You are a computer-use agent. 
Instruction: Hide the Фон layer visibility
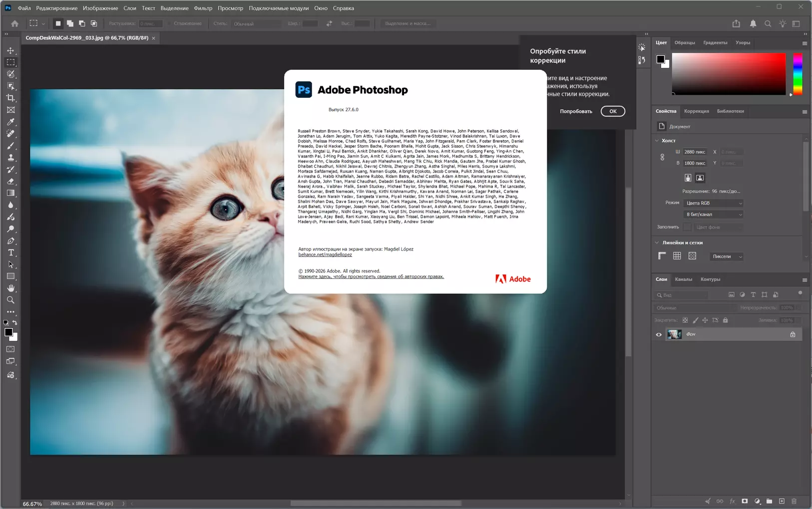click(x=659, y=334)
